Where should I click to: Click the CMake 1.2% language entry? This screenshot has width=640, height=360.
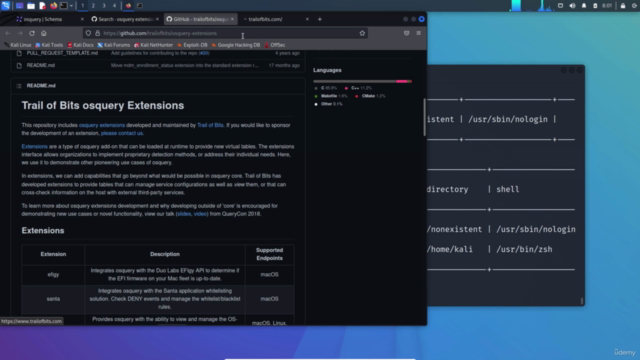pos(370,96)
